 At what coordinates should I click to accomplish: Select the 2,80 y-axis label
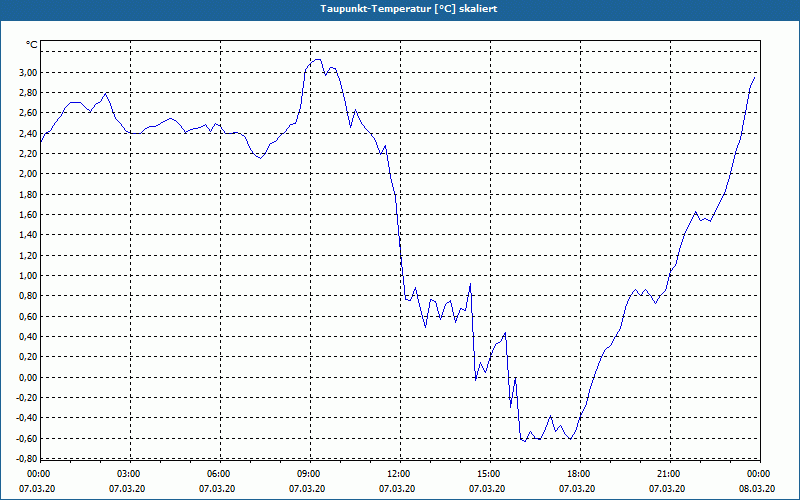28,93
